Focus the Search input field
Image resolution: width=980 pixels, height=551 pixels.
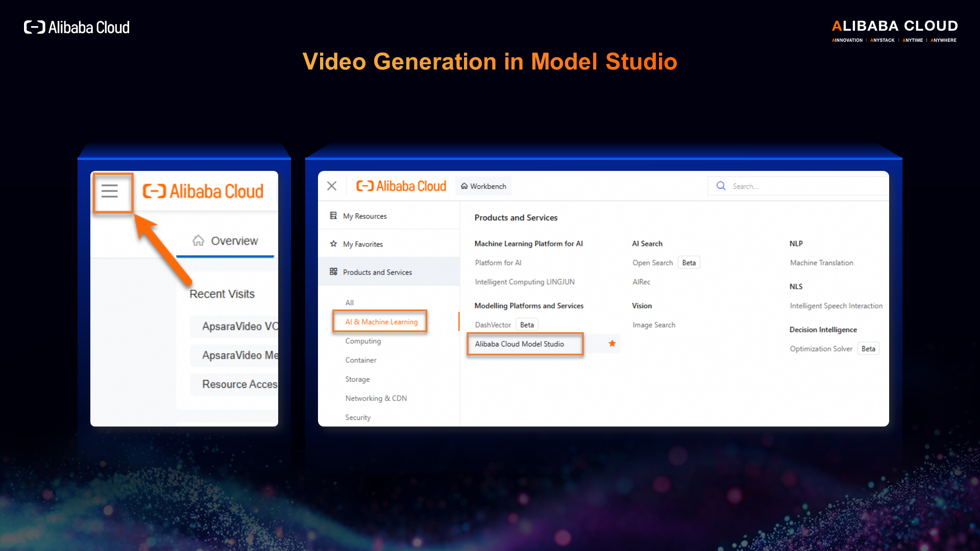point(798,186)
